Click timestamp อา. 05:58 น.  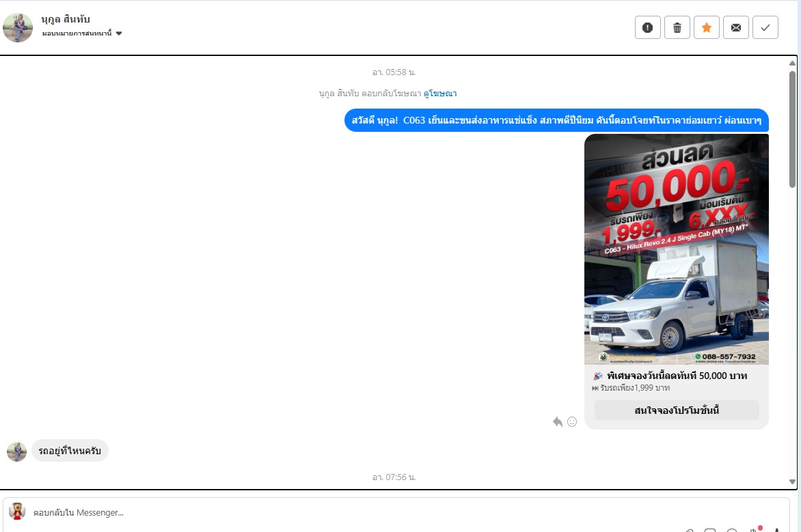394,72
